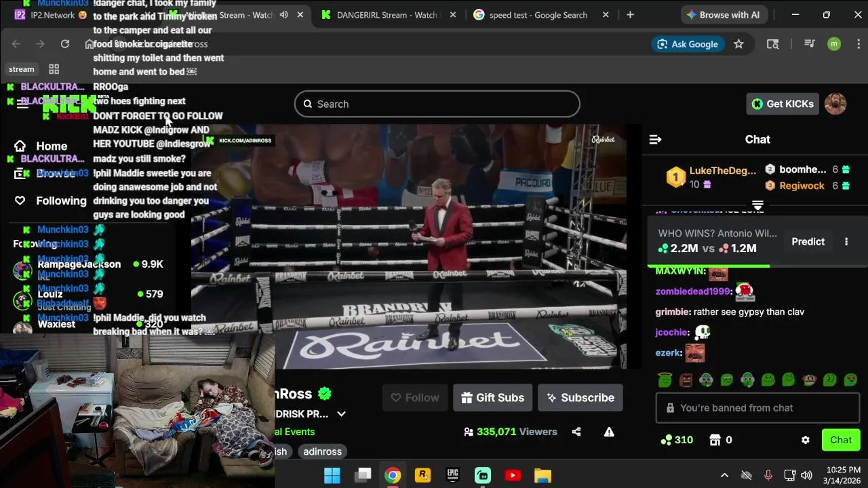Open YouTube app from taskbar
The image size is (868, 488).
[513, 475]
